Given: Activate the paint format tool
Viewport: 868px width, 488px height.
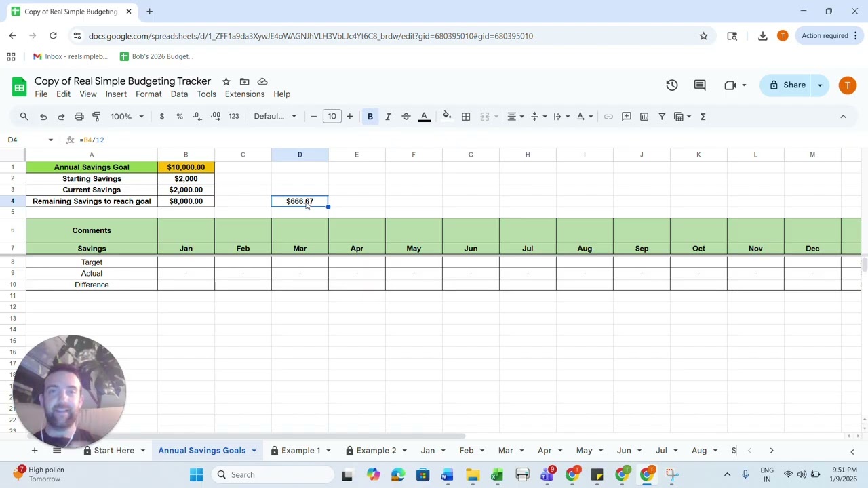Looking at the screenshot, I should 96,117.
